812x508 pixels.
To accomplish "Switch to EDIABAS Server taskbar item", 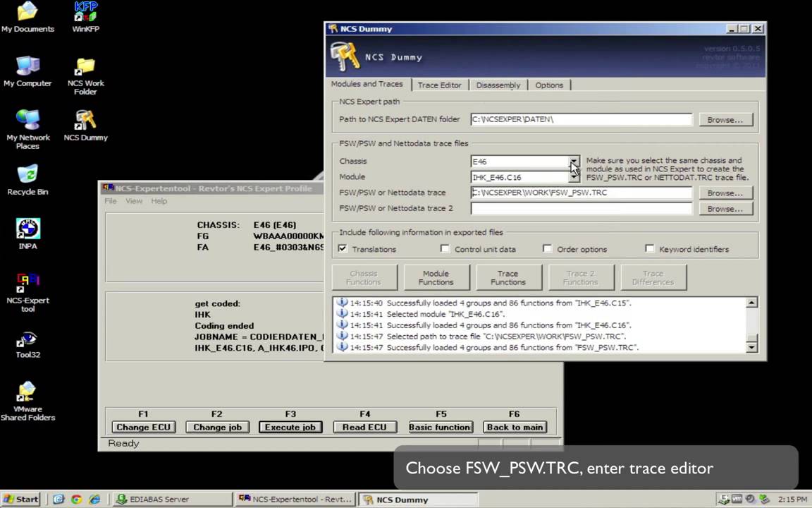I will click(x=173, y=500).
